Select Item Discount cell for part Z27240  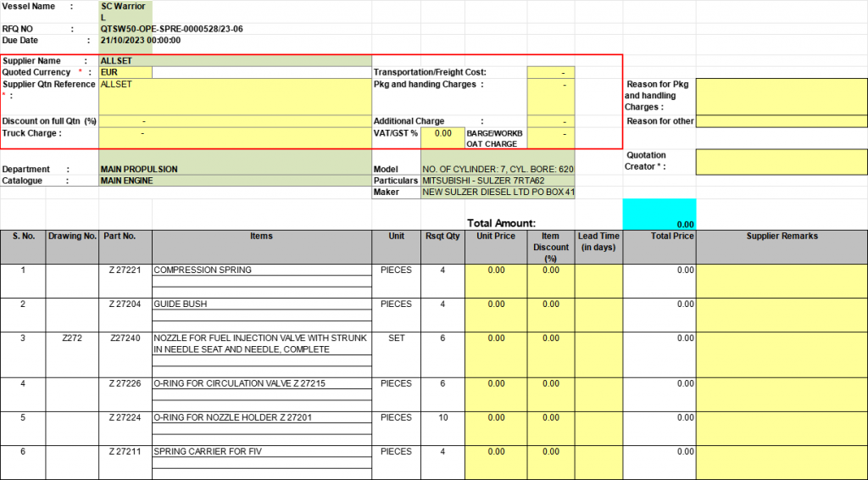551,355
